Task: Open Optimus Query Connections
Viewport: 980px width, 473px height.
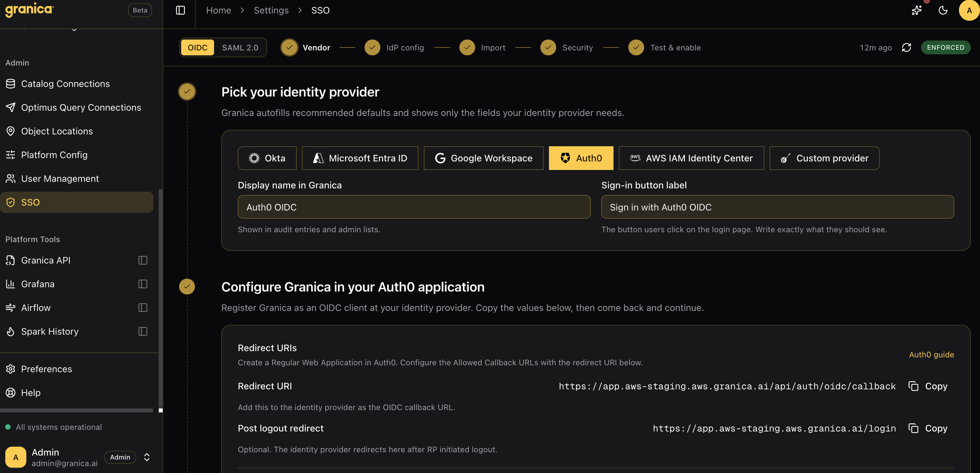Action: tap(76, 107)
